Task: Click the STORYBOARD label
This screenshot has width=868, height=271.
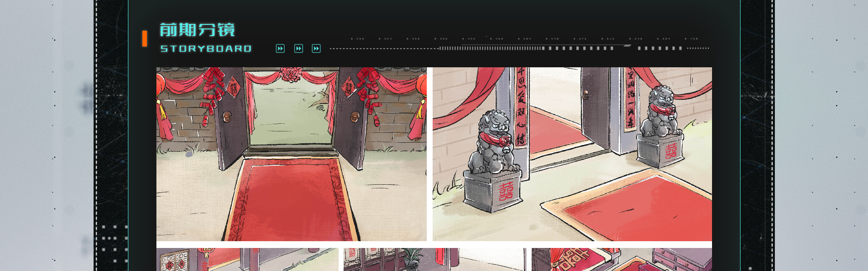Action: coord(206,49)
